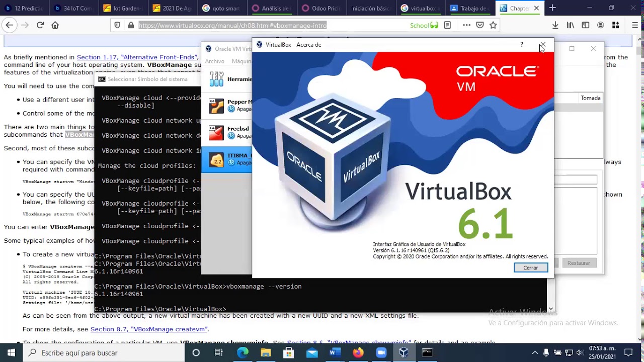This screenshot has height=362, width=644.
Task: Click the help question mark in About dialog
Action: coord(522,45)
